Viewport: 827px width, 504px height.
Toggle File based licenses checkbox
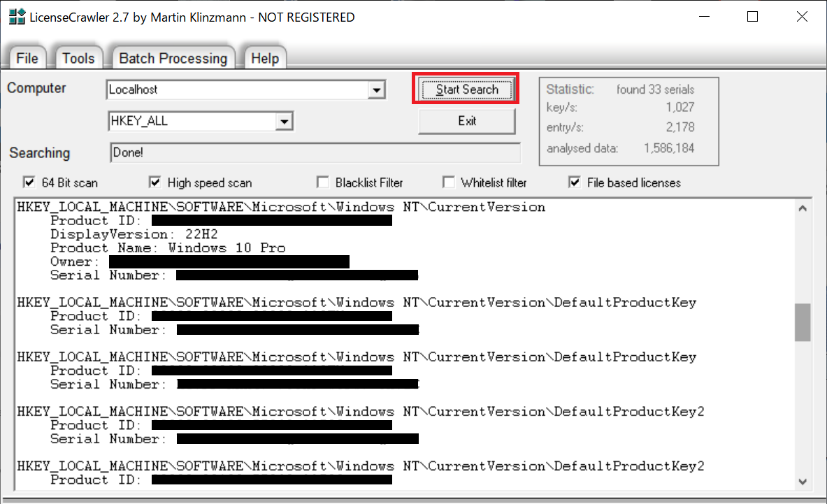[575, 182]
